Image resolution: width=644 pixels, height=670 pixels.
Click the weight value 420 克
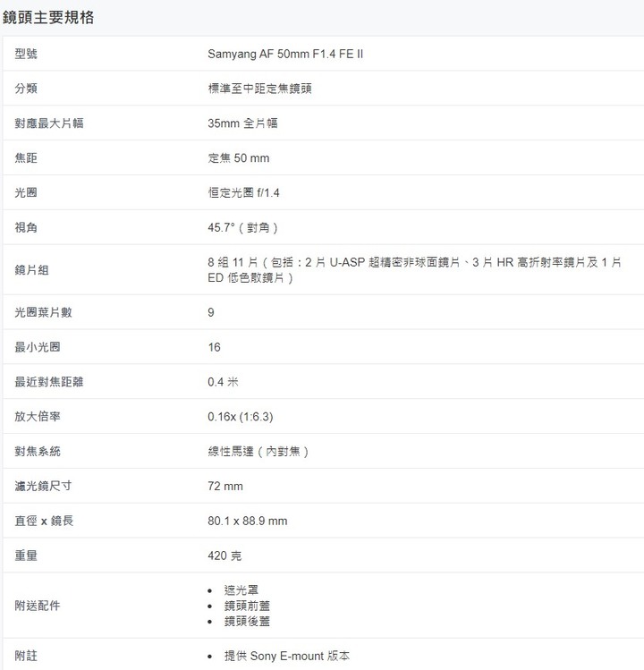(225, 556)
